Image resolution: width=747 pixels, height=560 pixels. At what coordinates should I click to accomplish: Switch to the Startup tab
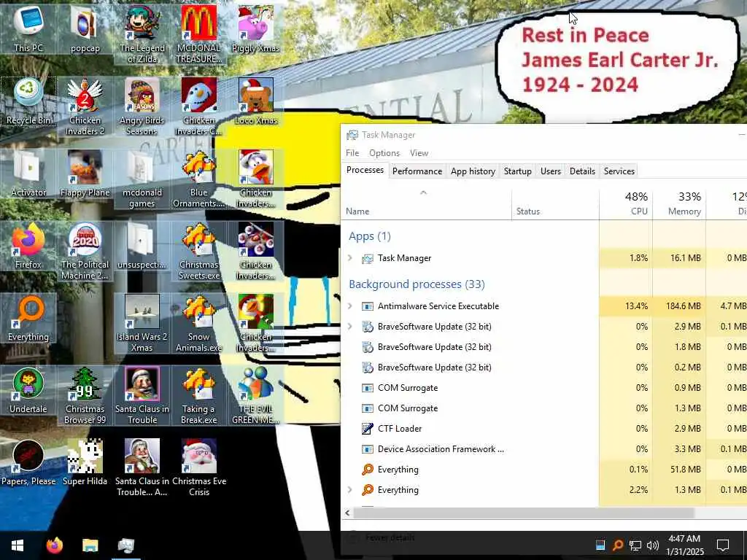coord(517,171)
